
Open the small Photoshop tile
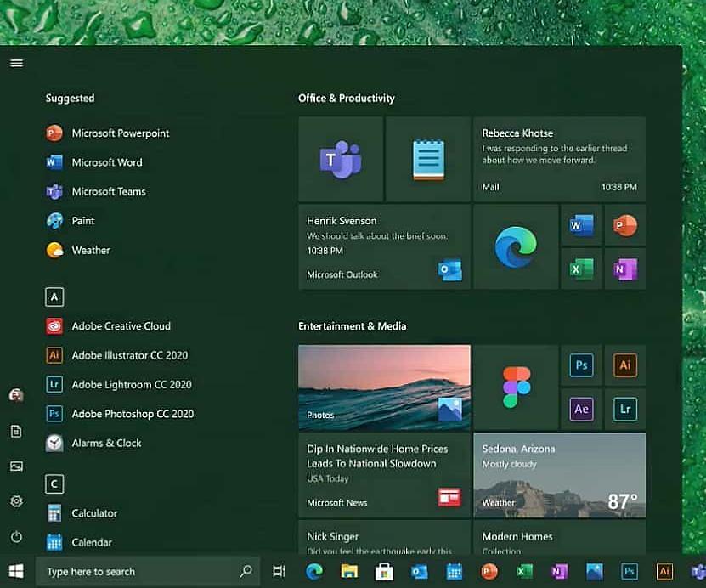[582, 365]
